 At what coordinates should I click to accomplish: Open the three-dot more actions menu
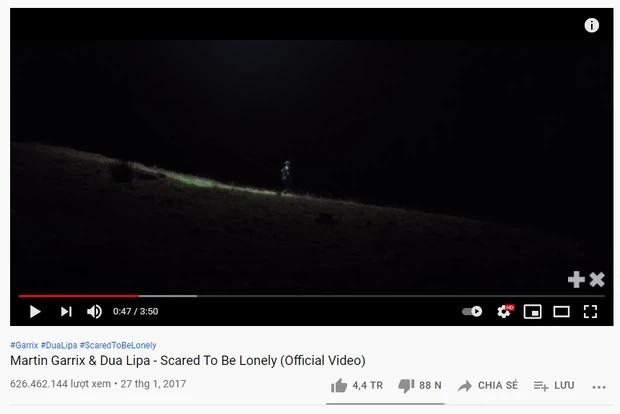point(599,387)
